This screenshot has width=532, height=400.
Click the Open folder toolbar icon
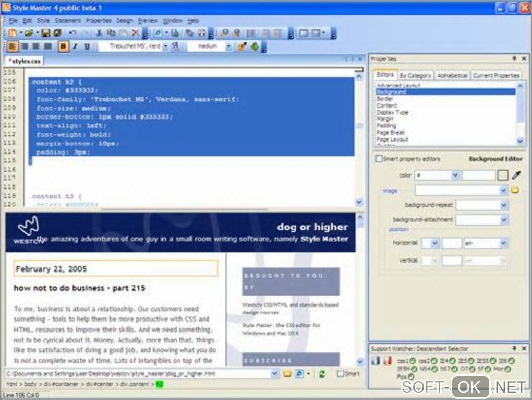coord(29,33)
